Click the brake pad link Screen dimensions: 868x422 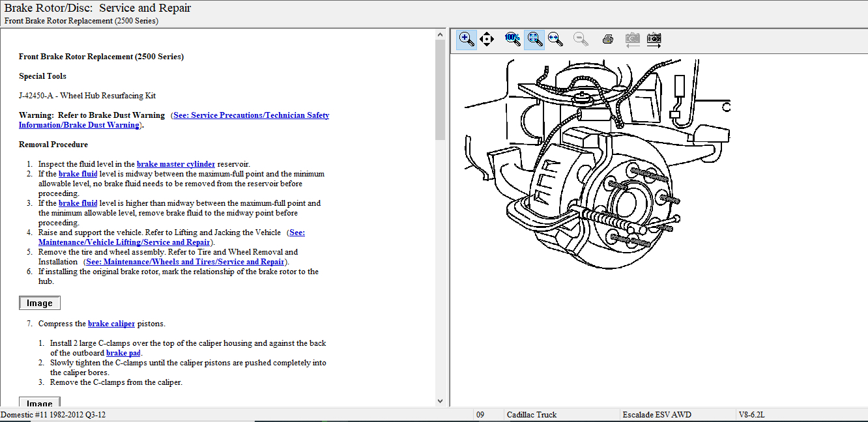coord(123,353)
